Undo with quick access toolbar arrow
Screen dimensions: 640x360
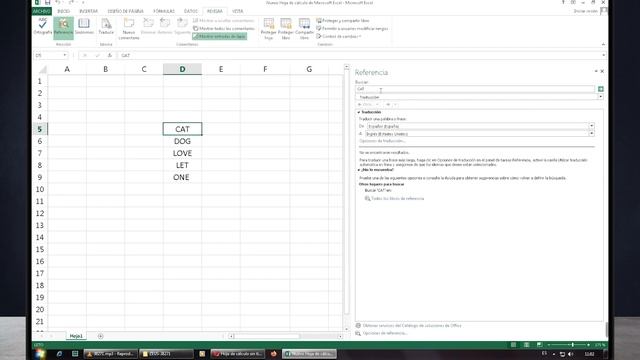pos(58,2)
